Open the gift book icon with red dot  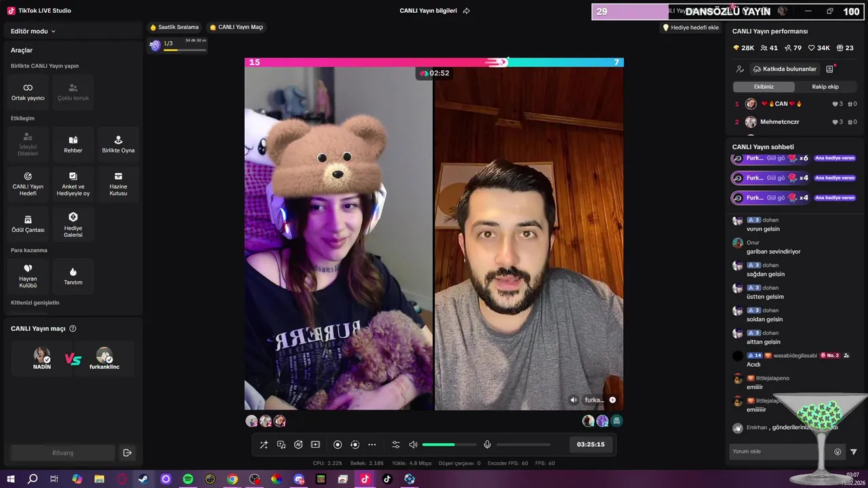[x=829, y=69]
